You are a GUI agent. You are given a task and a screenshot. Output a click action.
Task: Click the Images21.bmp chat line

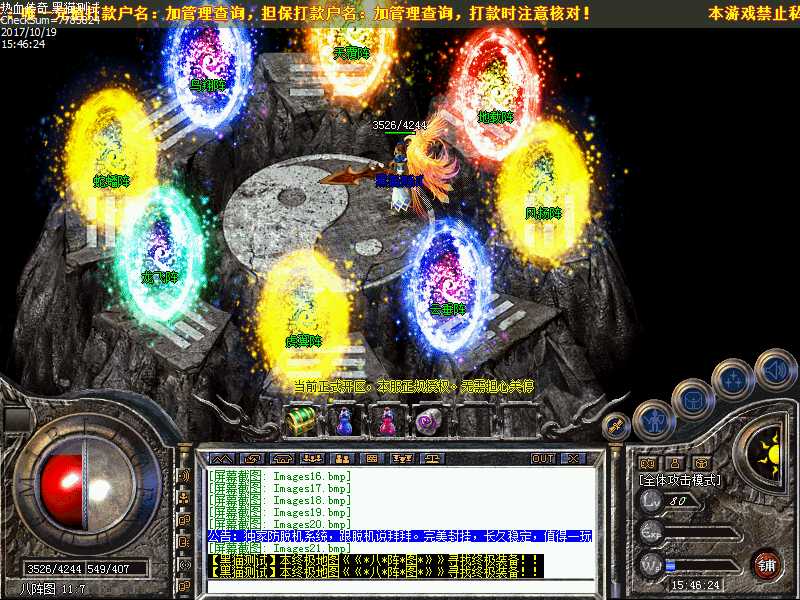click(x=280, y=548)
